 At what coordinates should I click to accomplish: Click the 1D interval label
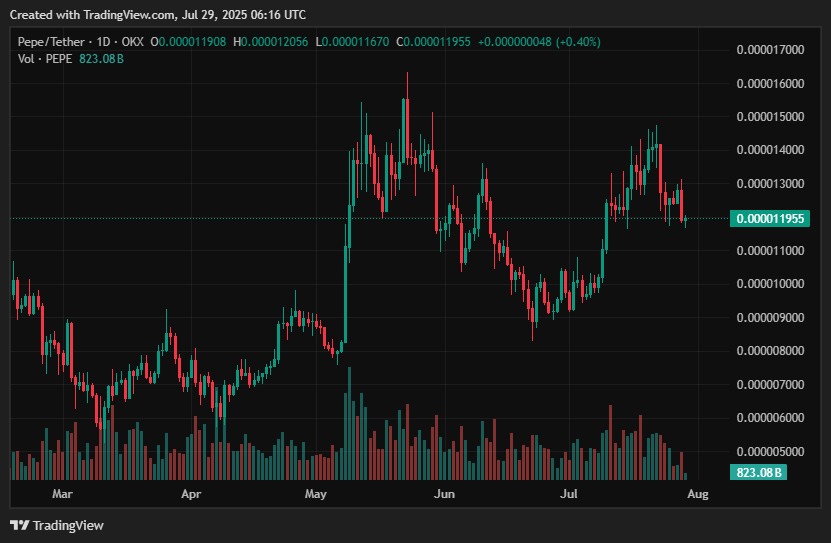point(103,42)
